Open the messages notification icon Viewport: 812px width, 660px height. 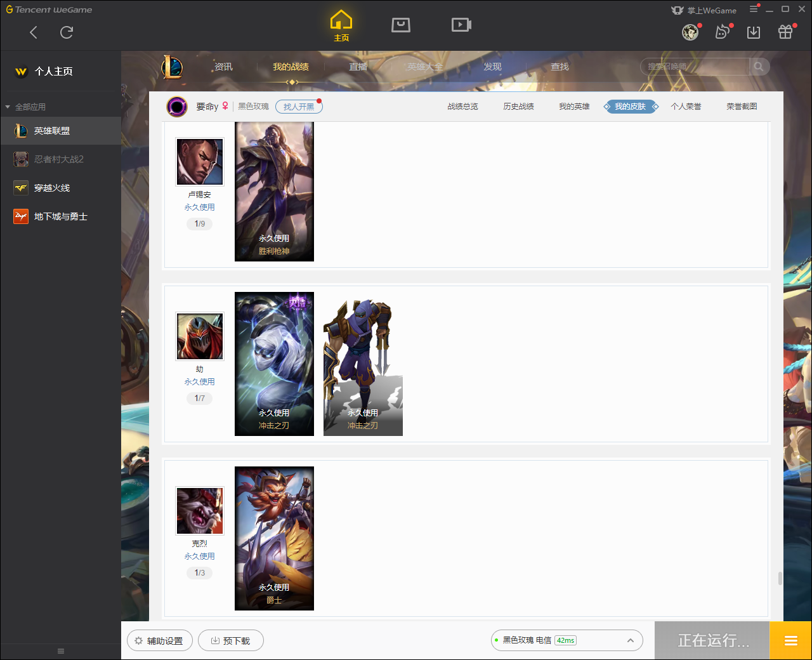[722, 32]
